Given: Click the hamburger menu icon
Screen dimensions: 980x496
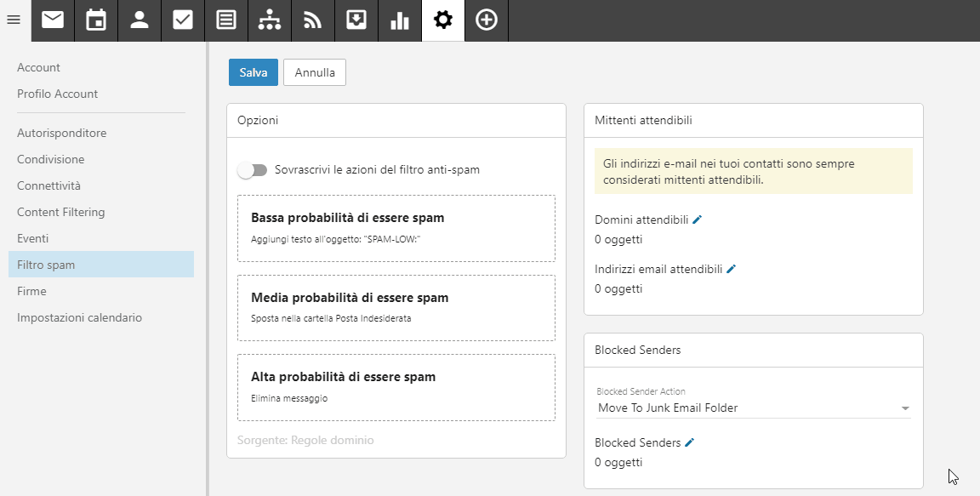Looking at the screenshot, I should tap(14, 20).
